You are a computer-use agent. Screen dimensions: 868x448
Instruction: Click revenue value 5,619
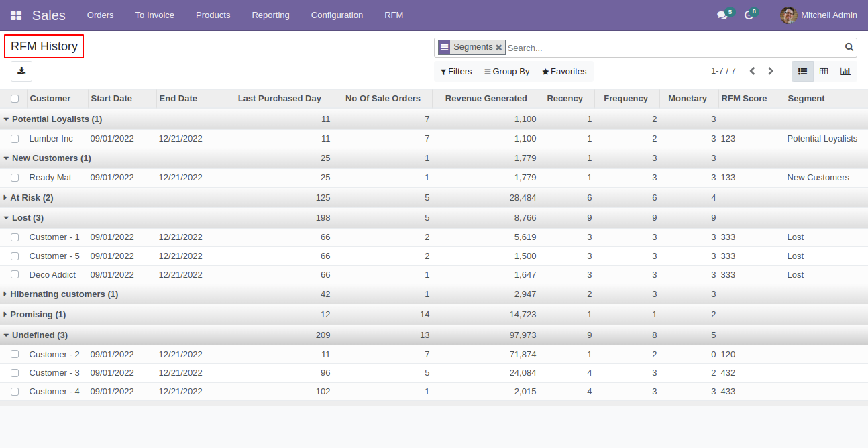(525, 237)
